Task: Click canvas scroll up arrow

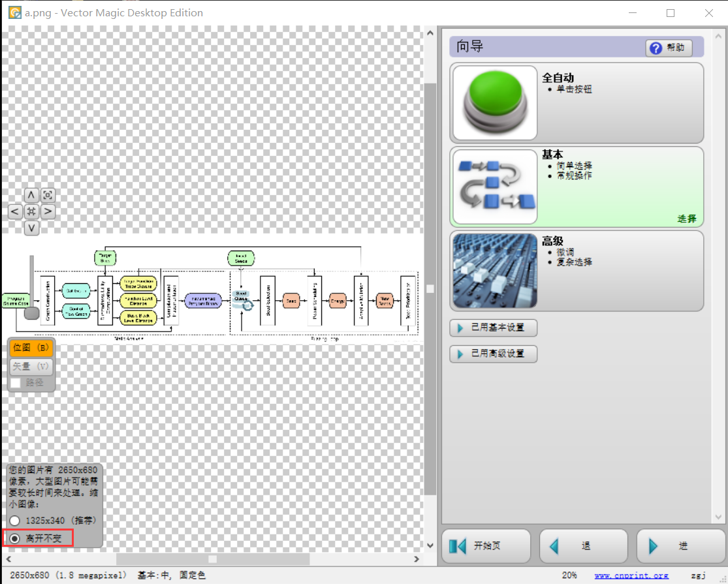Action: click(x=430, y=33)
